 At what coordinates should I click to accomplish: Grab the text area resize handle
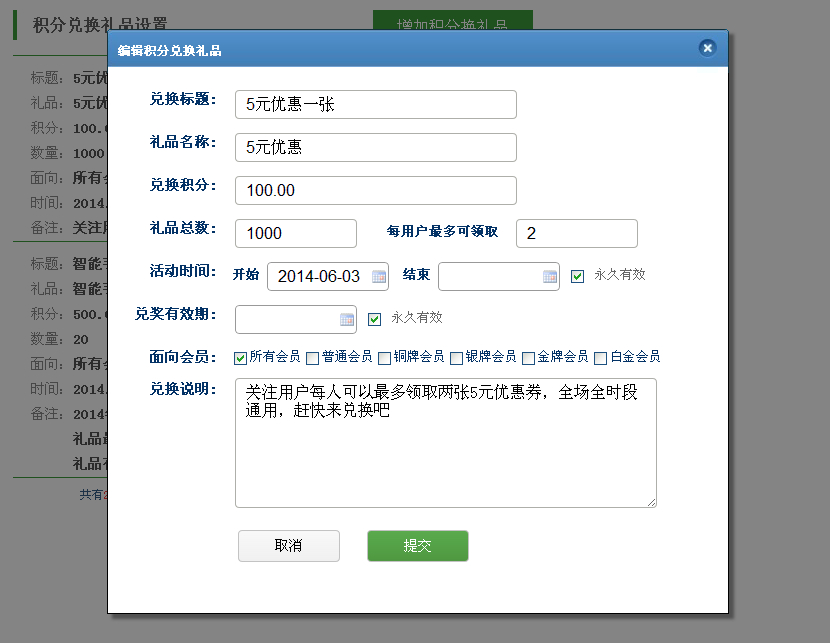(652, 503)
